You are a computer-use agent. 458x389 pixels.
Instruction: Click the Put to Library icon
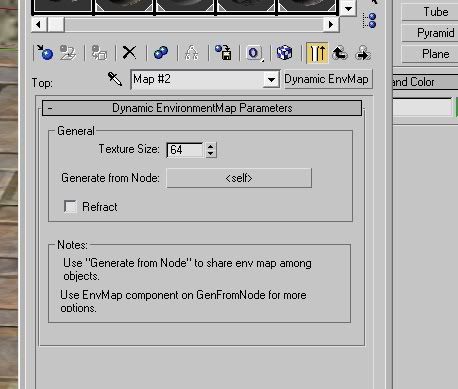click(223, 53)
